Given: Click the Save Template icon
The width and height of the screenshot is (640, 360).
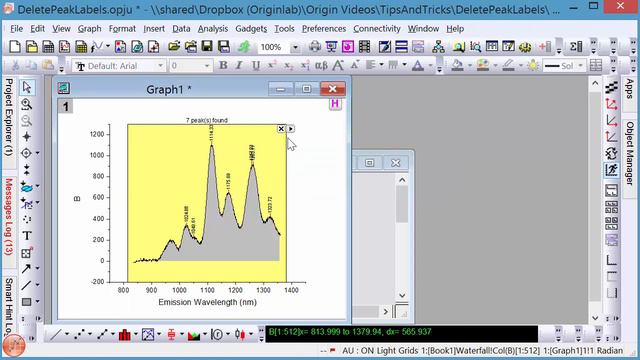Looking at the screenshot, I should (224, 47).
